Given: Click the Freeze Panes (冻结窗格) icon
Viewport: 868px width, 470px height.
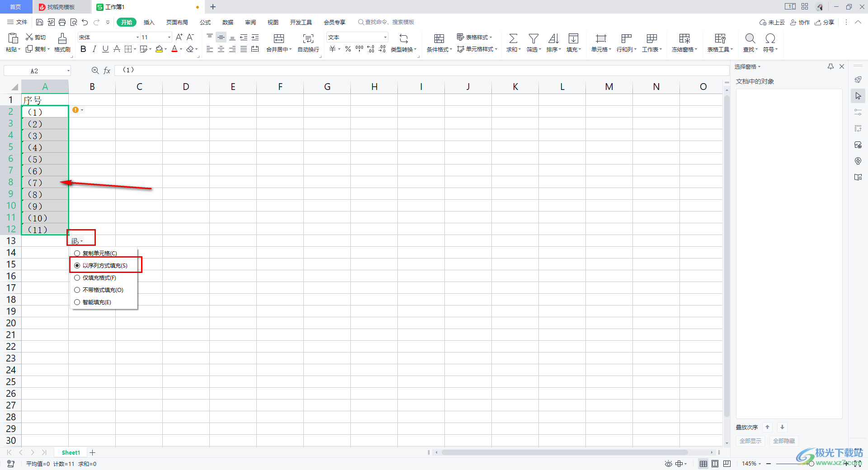Looking at the screenshot, I should (684, 38).
